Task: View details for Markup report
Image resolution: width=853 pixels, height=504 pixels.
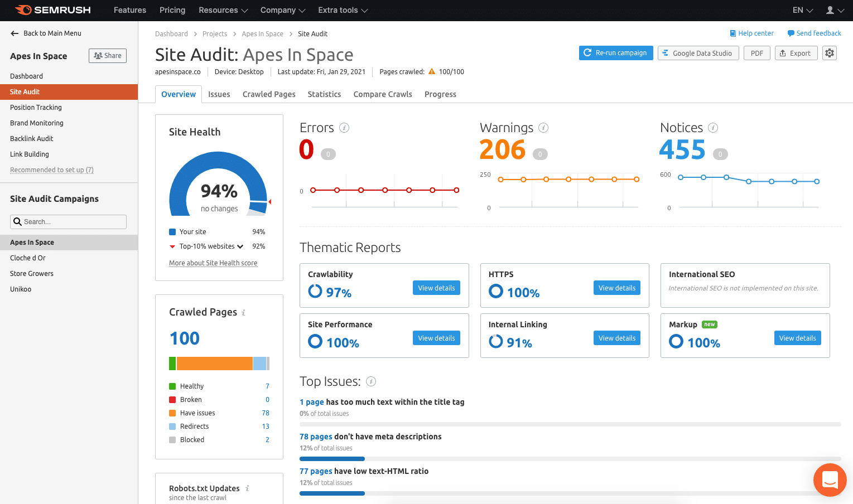Action: (798, 338)
